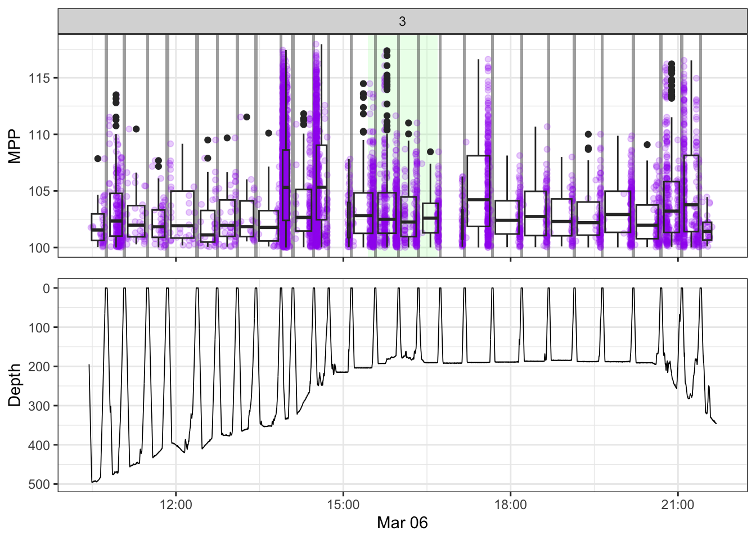Click the 12:00 time tick label

pyautogui.click(x=175, y=505)
